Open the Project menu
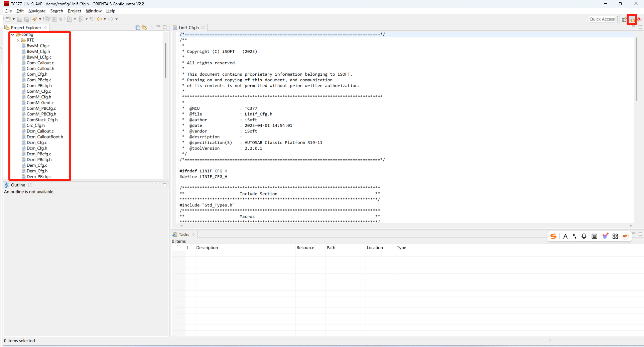Viewport: 644px width, 347px height. [74, 11]
